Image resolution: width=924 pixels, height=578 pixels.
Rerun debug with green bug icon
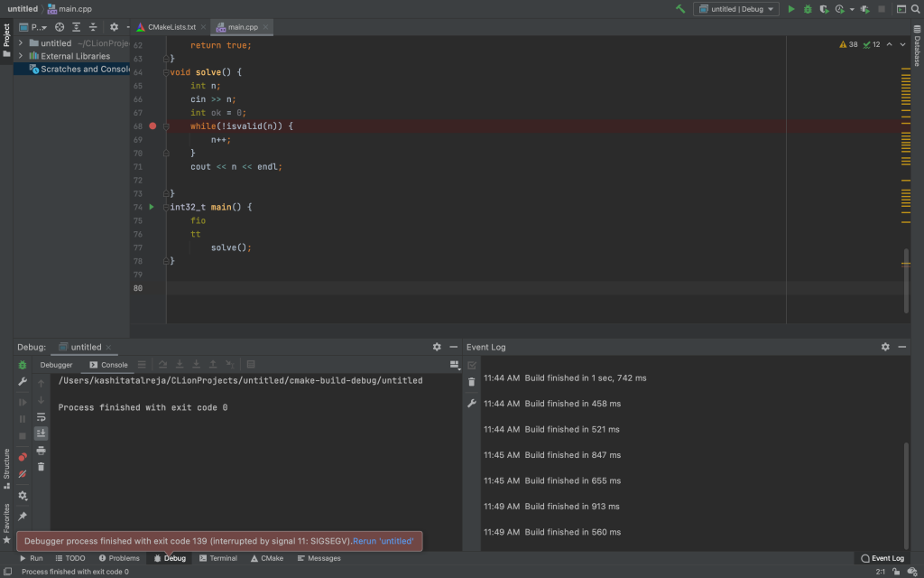[23, 365]
